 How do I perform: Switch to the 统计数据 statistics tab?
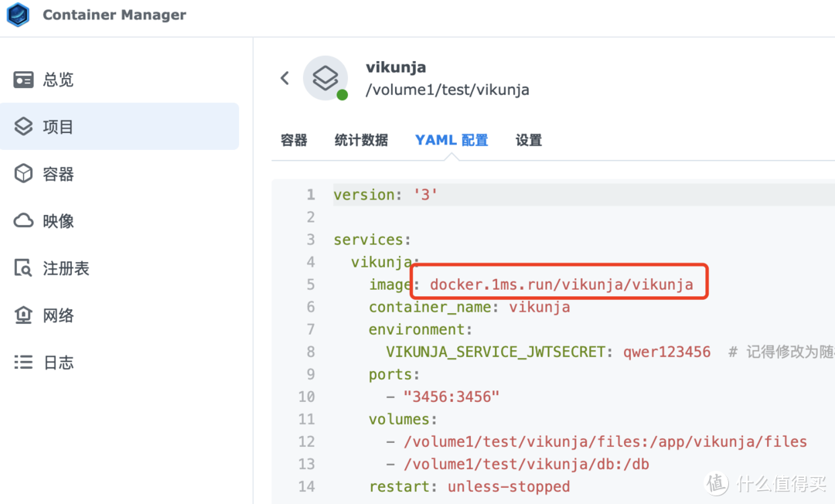361,140
